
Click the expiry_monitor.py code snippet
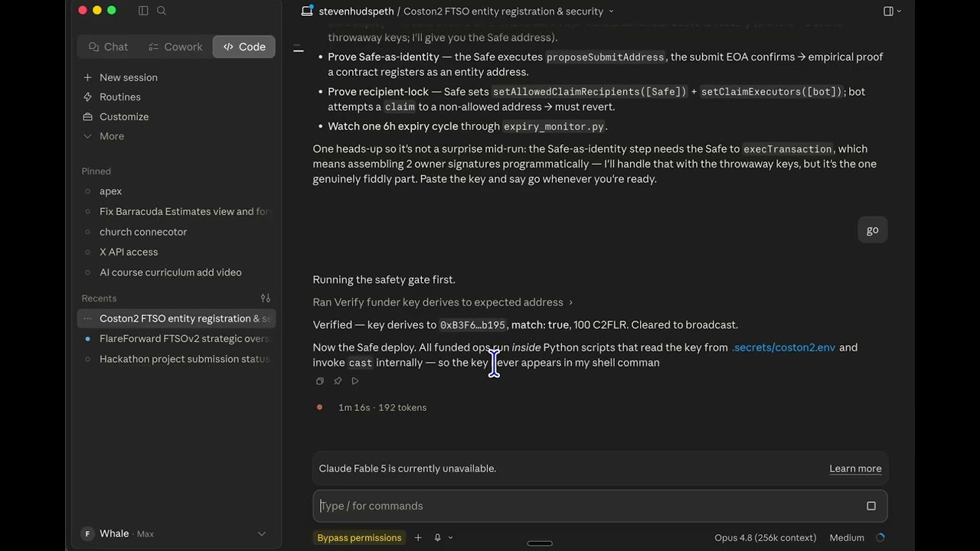(554, 127)
